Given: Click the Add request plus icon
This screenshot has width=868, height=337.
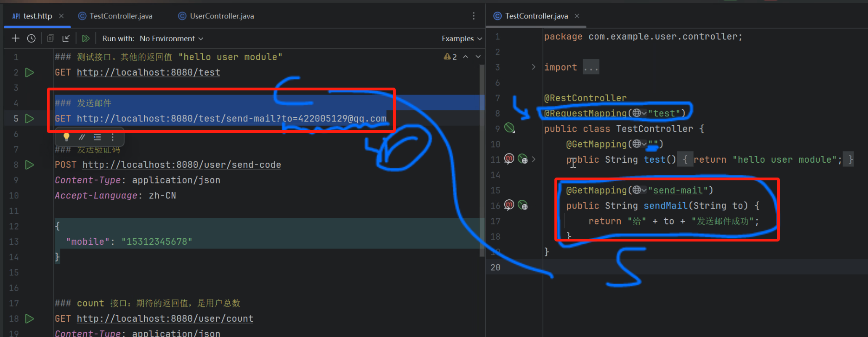Looking at the screenshot, I should 15,38.
